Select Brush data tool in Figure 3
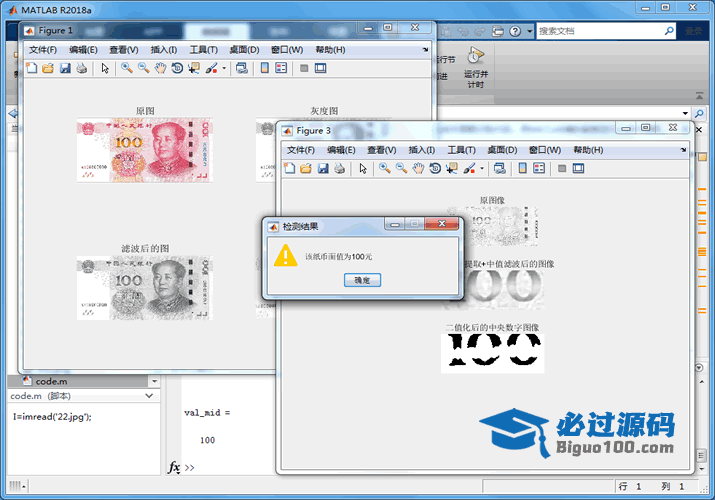The image size is (715, 500). click(469, 169)
